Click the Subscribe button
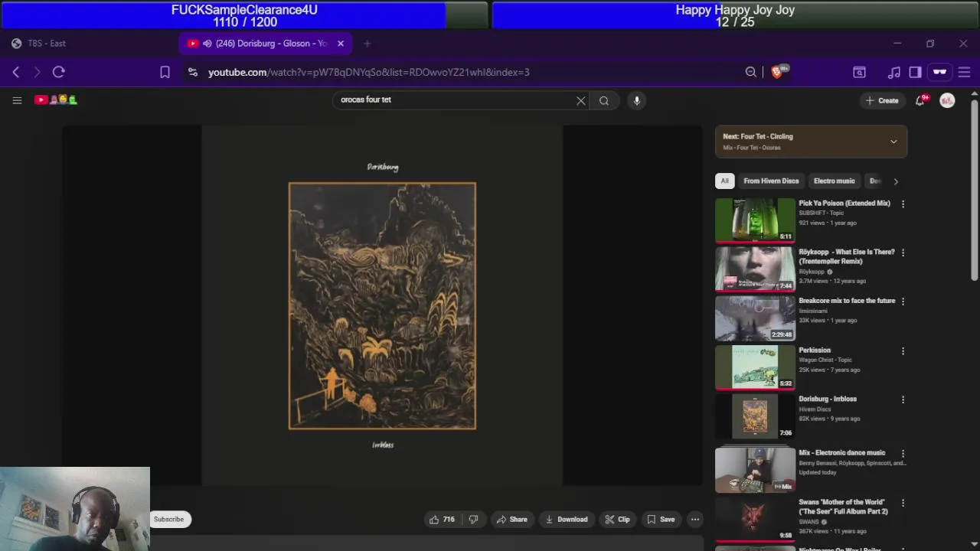Viewport: 980px width, 551px height. [x=168, y=520]
